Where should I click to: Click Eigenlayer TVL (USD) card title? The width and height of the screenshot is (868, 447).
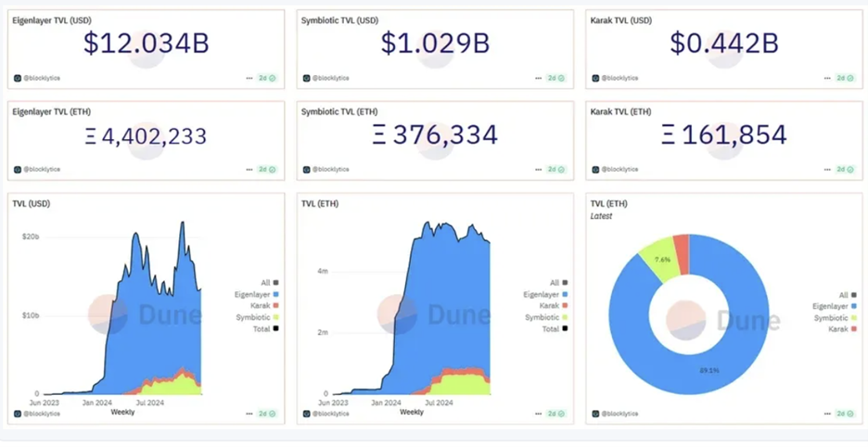52,20
